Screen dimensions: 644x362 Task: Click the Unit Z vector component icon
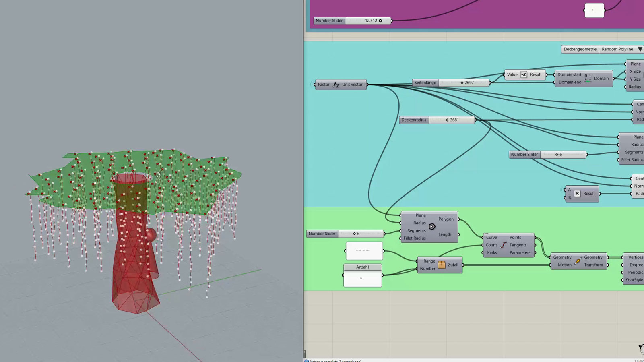tap(336, 85)
